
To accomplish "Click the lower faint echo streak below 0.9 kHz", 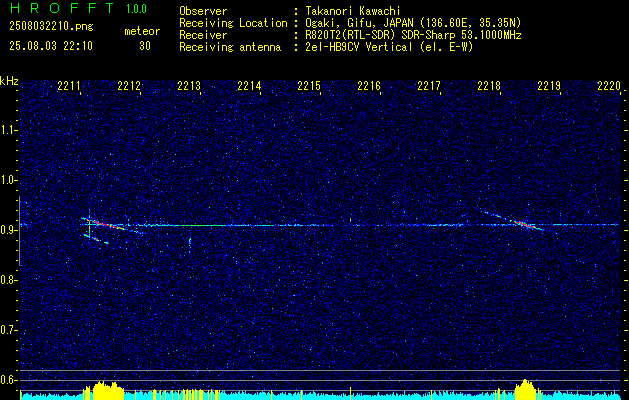I will 96,239.
